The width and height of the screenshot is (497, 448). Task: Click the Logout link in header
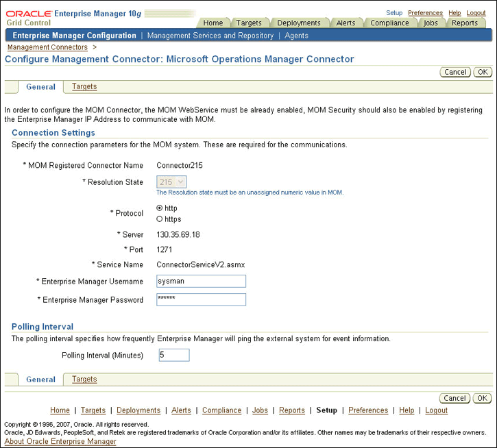tap(476, 13)
